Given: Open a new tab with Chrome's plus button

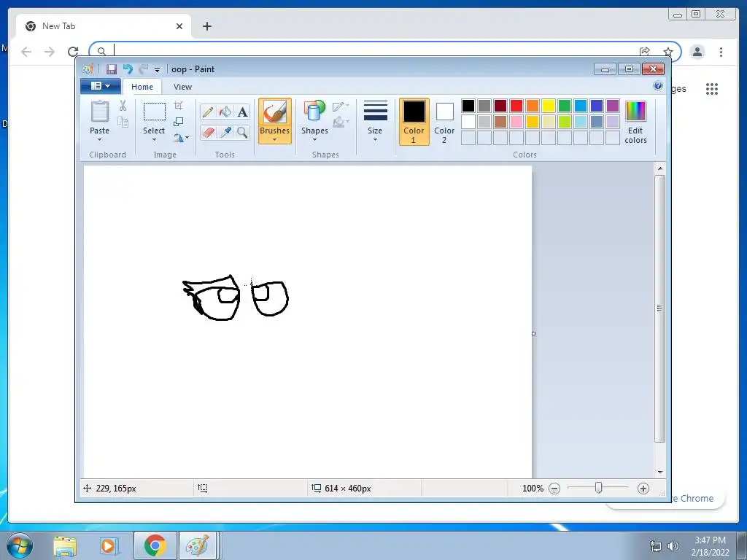Looking at the screenshot, I should [x=206, y=26].
